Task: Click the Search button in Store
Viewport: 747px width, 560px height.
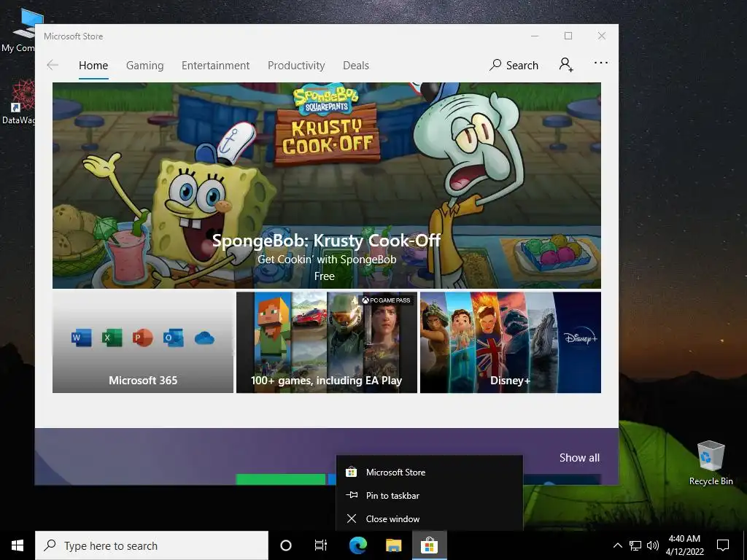Action: click(514, 65)
